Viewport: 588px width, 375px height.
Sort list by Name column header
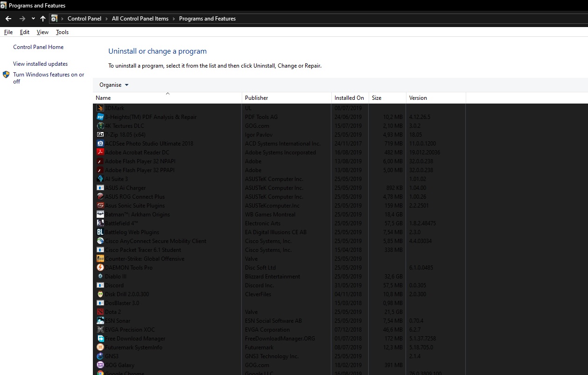coord(168,98)
